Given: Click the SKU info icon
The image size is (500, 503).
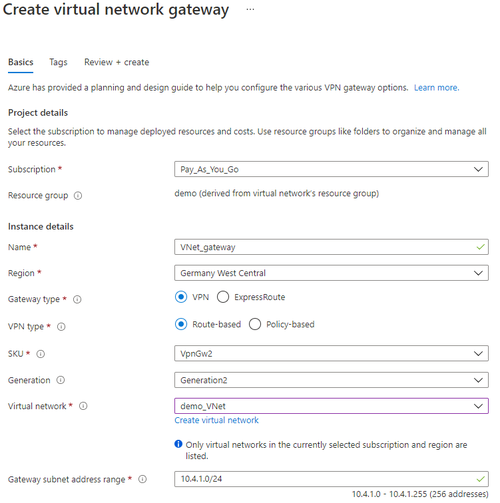Looking at the screenshot, I should tap(40, 354).
